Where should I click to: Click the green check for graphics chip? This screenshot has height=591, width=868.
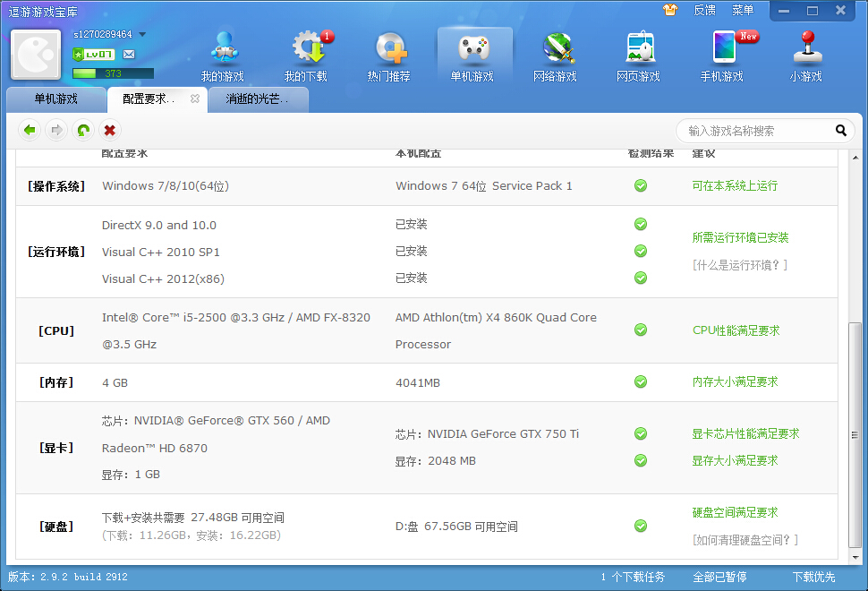tap(641, 433)
